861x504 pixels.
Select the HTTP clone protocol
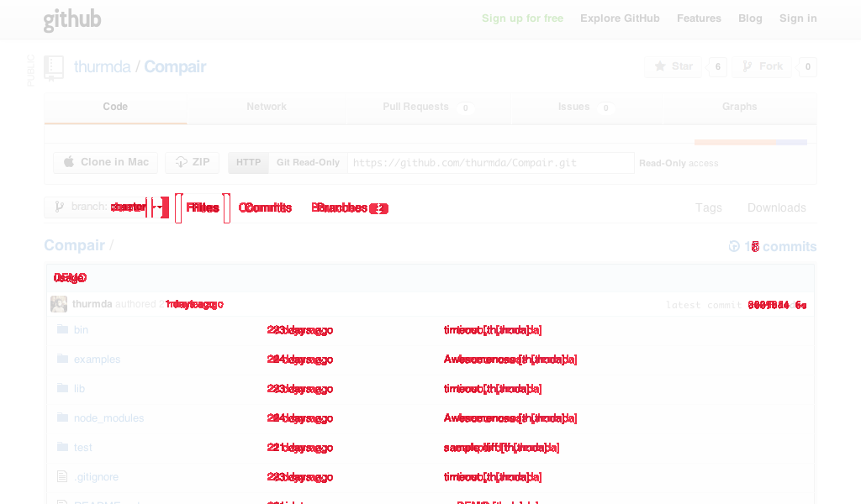click(x=248, y=163)
